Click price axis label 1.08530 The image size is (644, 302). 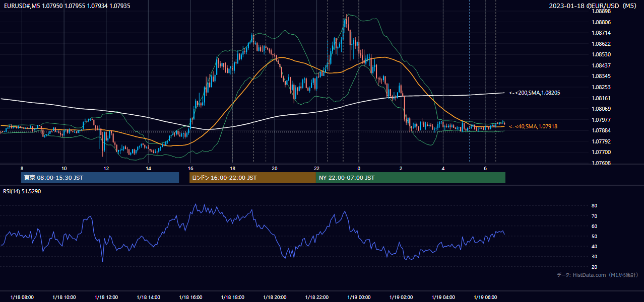coord(601,54)
